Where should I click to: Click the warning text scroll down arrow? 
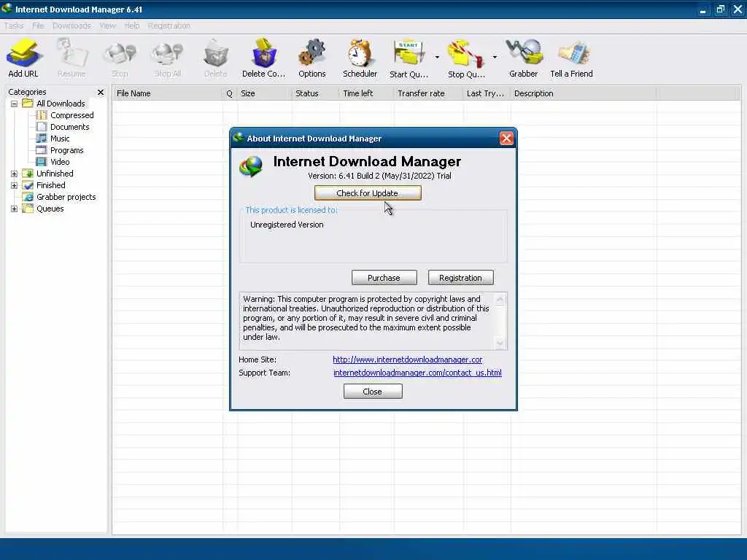click(x=500, y=343)
